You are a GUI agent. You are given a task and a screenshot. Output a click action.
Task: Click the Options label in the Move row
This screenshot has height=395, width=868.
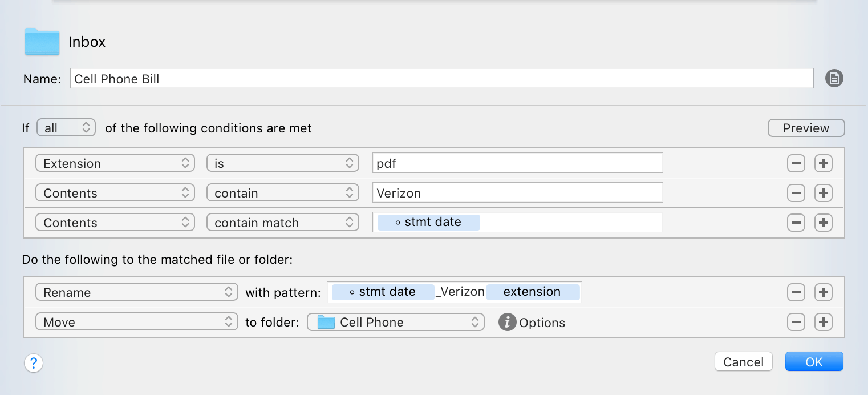coord(542,323)
